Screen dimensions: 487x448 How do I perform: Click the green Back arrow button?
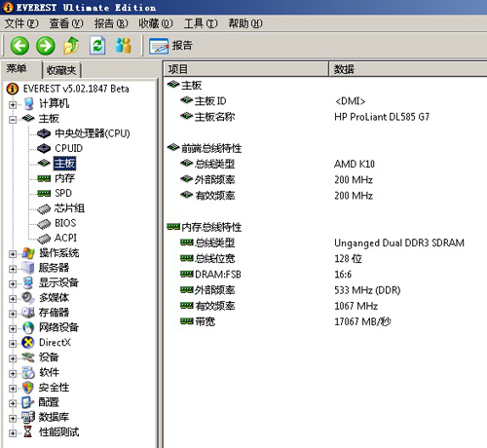click(x=19, y=46)
